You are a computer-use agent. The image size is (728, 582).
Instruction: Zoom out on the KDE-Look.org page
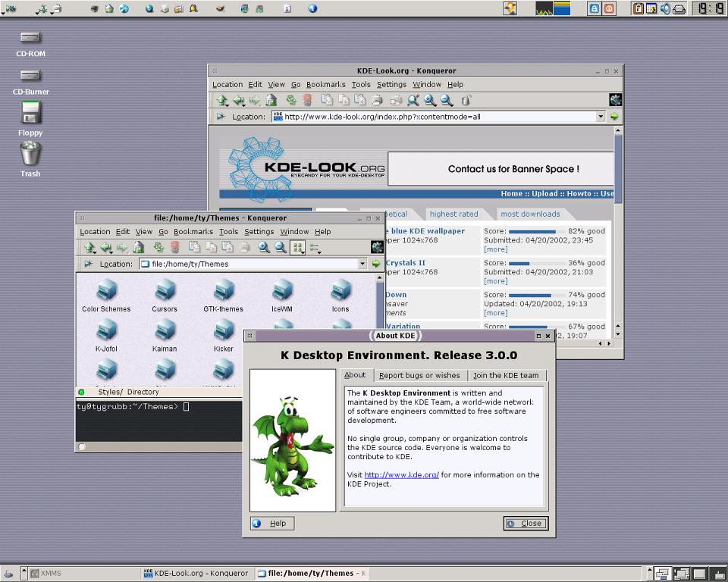point(447,100)
